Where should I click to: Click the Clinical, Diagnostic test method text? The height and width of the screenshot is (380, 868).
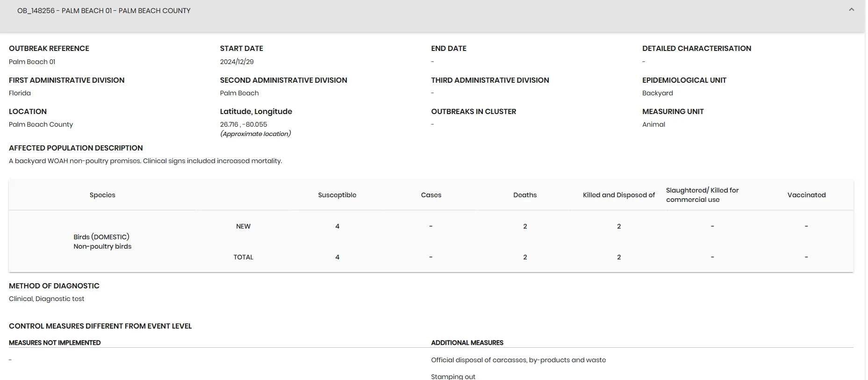coord(47,299)
